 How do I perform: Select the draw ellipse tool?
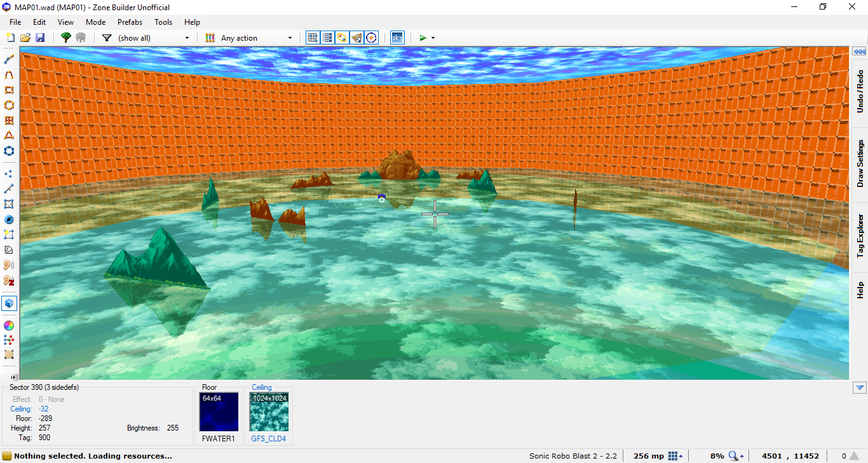click(9, 106)
